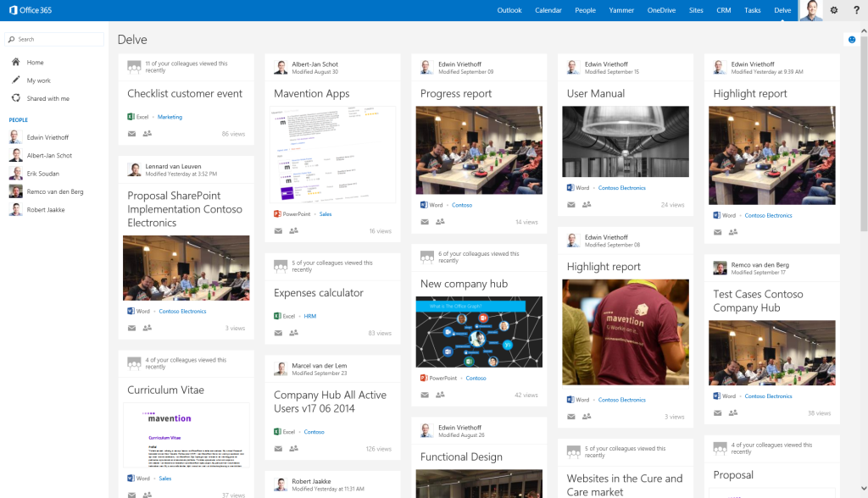Viewport: 868px width, 498px height.
Task: Open CRM in the top navigation
Action: 724,10
